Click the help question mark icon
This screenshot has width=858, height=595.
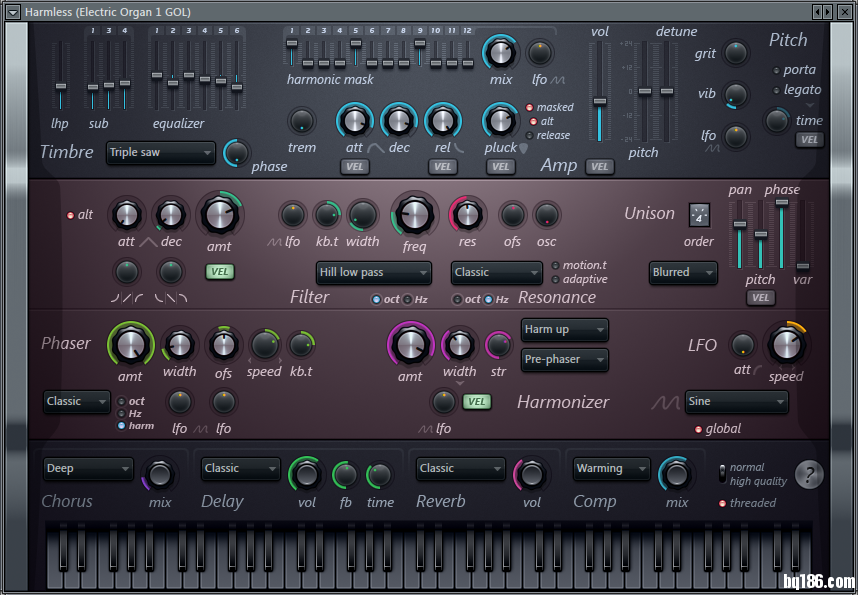click(x=809, y=474)
